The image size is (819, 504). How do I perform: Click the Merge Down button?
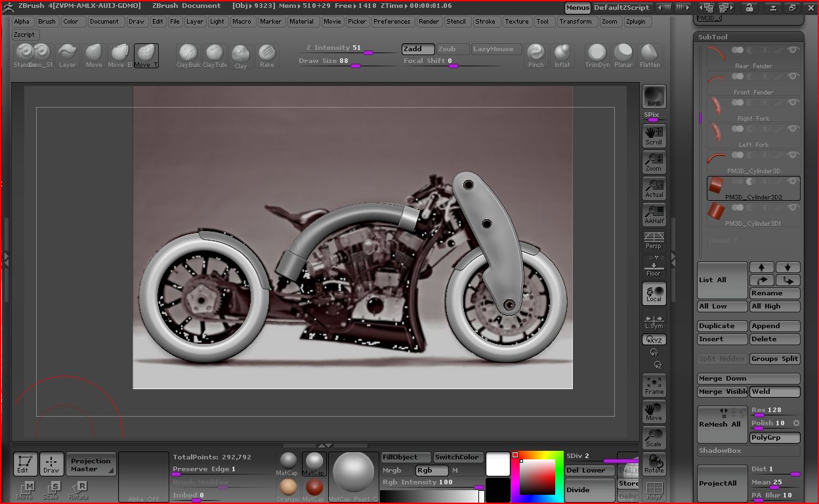tap(748, 379)
